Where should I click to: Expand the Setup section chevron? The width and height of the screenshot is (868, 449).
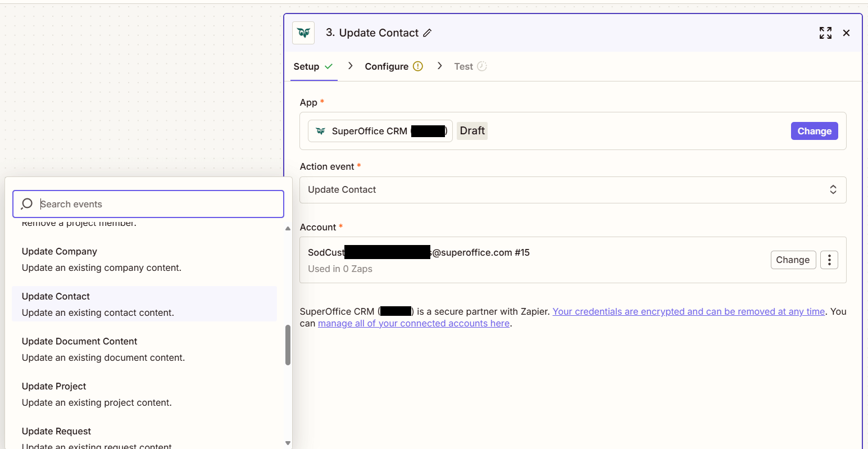click(x=350, y=66)
